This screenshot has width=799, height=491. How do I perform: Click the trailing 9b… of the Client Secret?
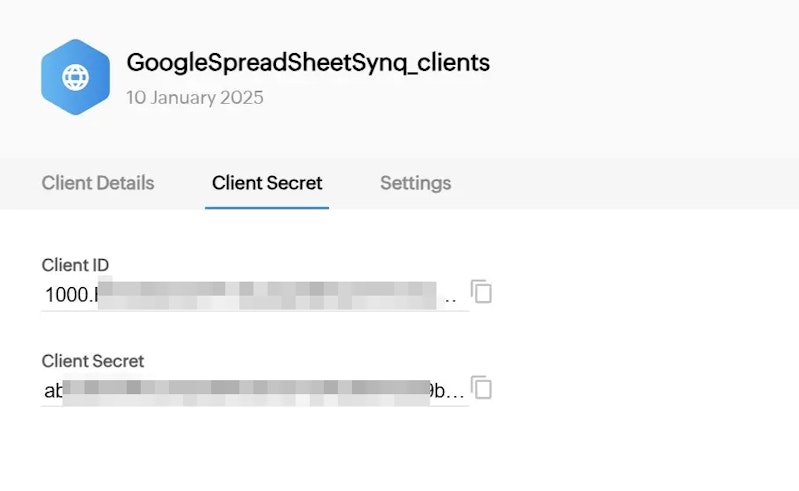(x=447, y=391)
